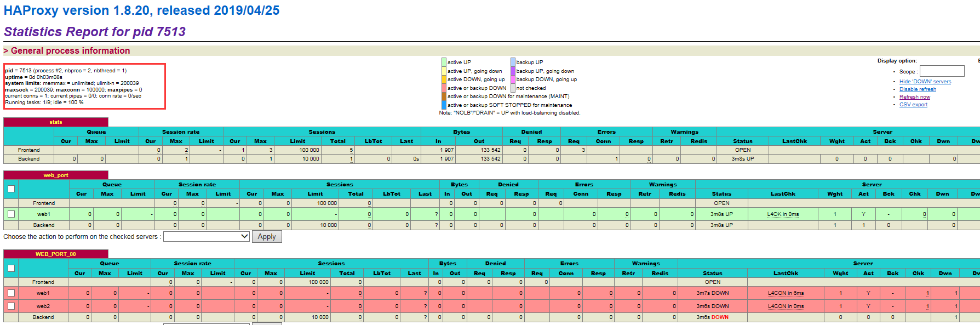Click the 'backup DOWN, going up' legend swatch
This screenshot has width=980, height=325.
click(x=513, y=79)
